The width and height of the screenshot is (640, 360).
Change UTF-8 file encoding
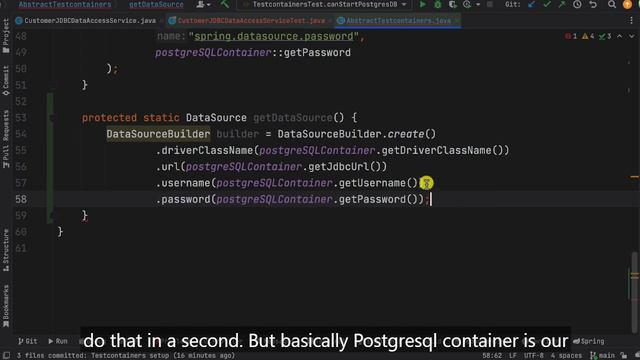pos(534,356)
